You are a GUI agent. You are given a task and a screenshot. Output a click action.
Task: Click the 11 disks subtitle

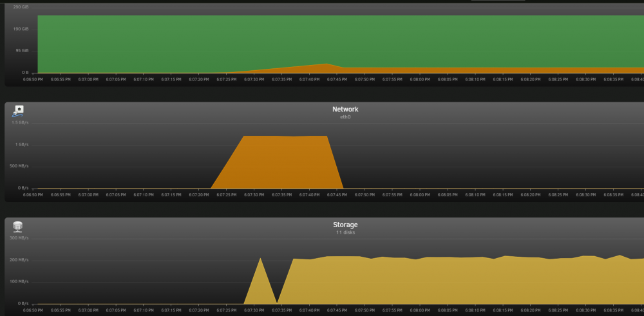pyautogui.click(x=345, y=233)
